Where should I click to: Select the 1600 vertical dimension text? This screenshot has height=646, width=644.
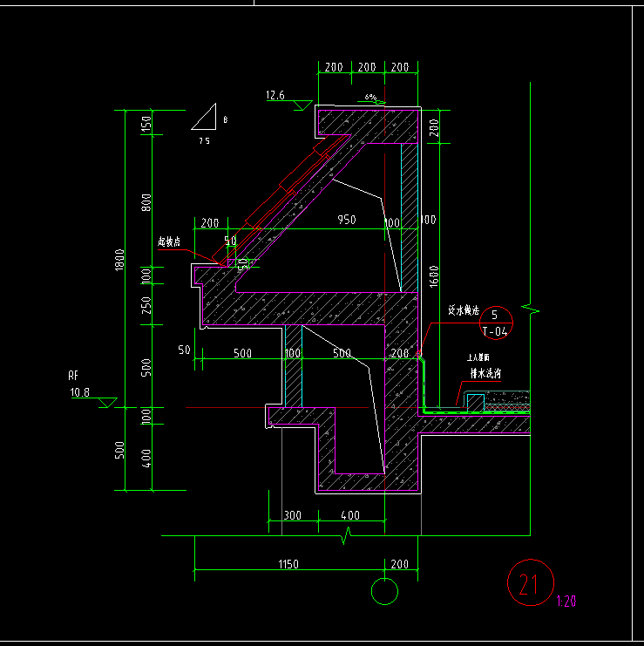(434, 276)
